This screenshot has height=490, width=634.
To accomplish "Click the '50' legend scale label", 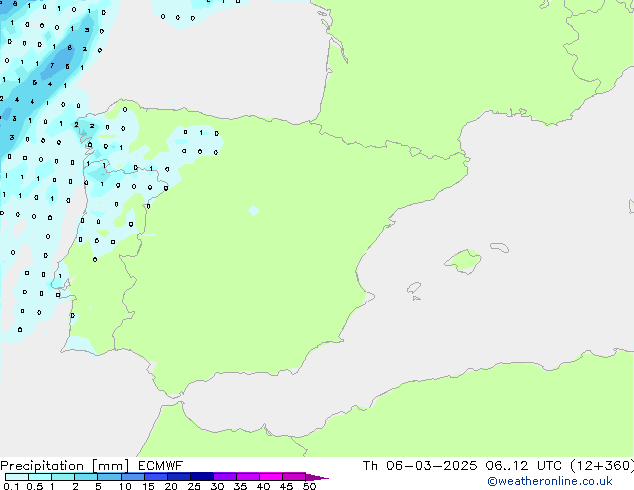I will click(309, 486).
